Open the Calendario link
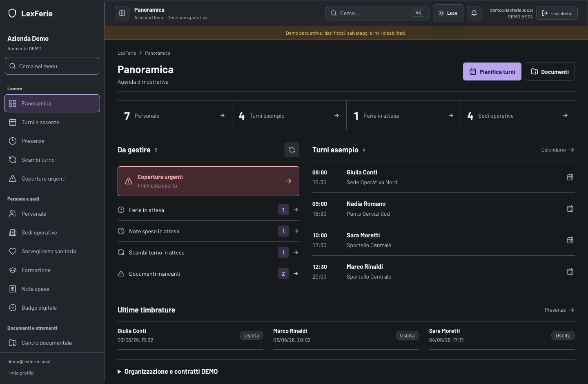This screenshot has height=384, width=588. coord(558,150)
